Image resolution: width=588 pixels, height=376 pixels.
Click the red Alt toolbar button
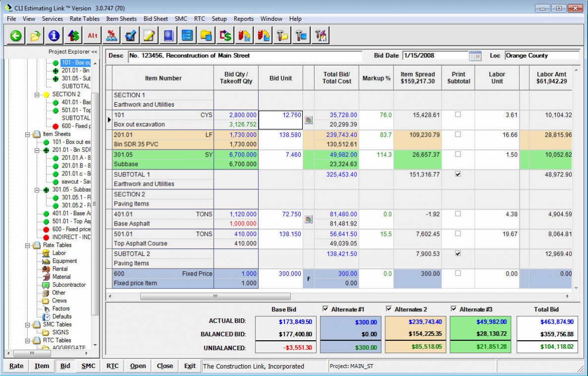[92, 36]
